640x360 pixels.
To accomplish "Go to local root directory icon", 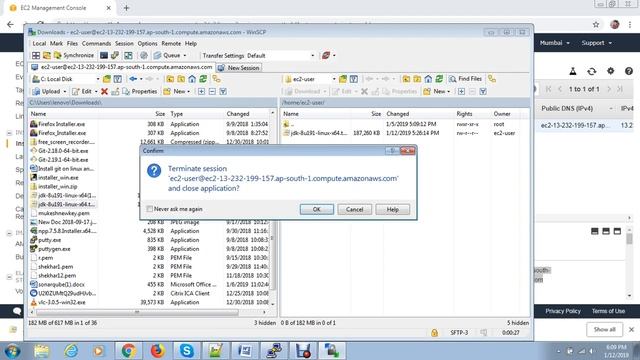I will [181, 79].
